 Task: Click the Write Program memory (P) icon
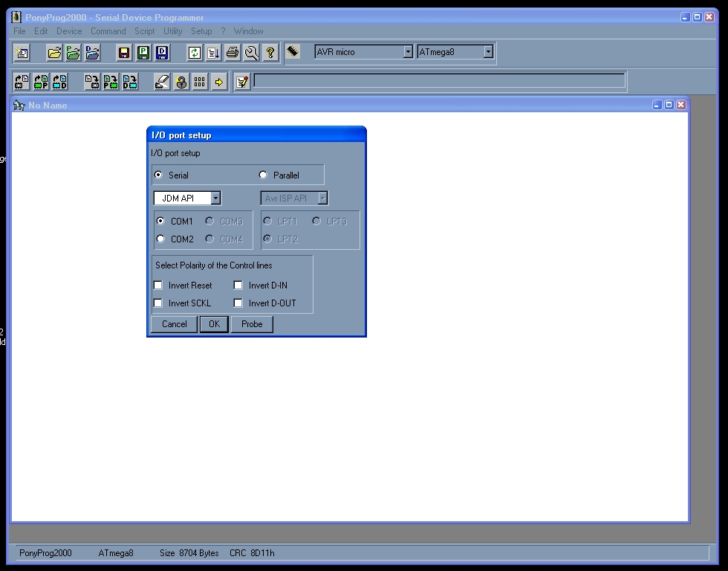[111, 82]
